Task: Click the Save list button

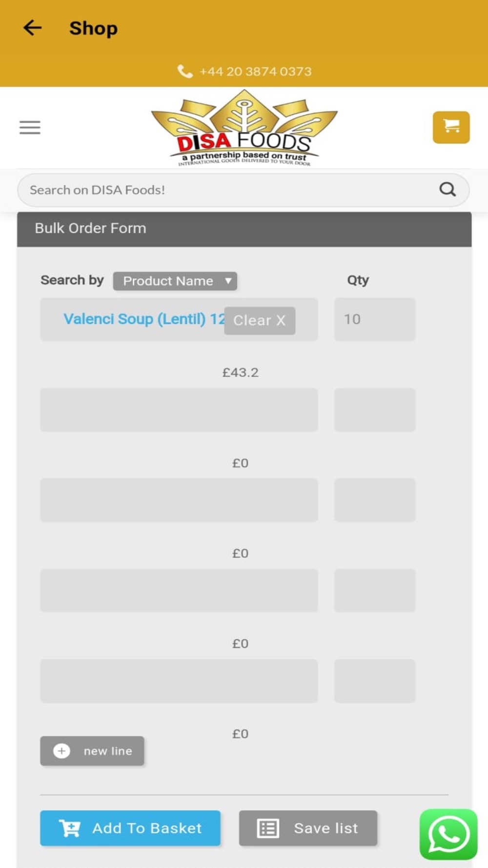Action: [x=308, y=828]
